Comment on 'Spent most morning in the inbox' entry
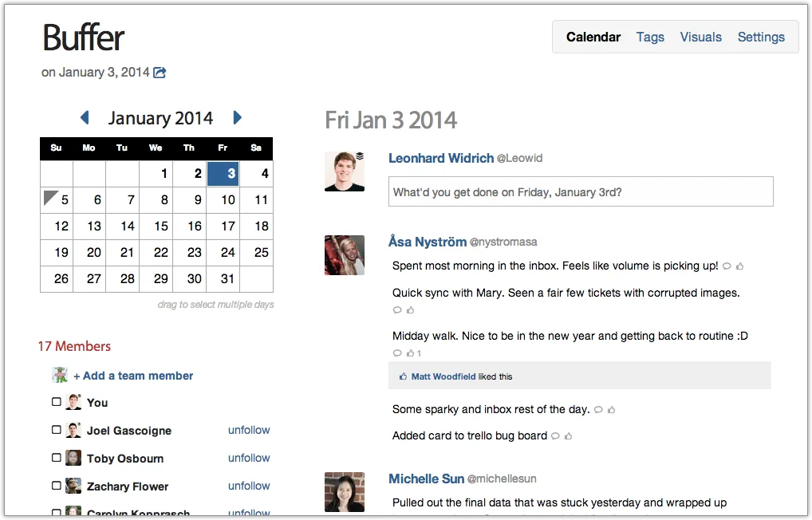The height and width of the screenshot is (520, 812). point(727,266)
